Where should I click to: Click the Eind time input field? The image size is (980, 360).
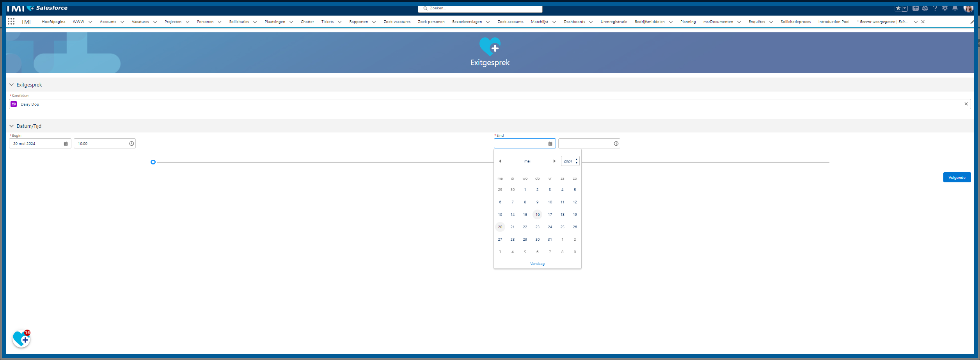(589, 144)
